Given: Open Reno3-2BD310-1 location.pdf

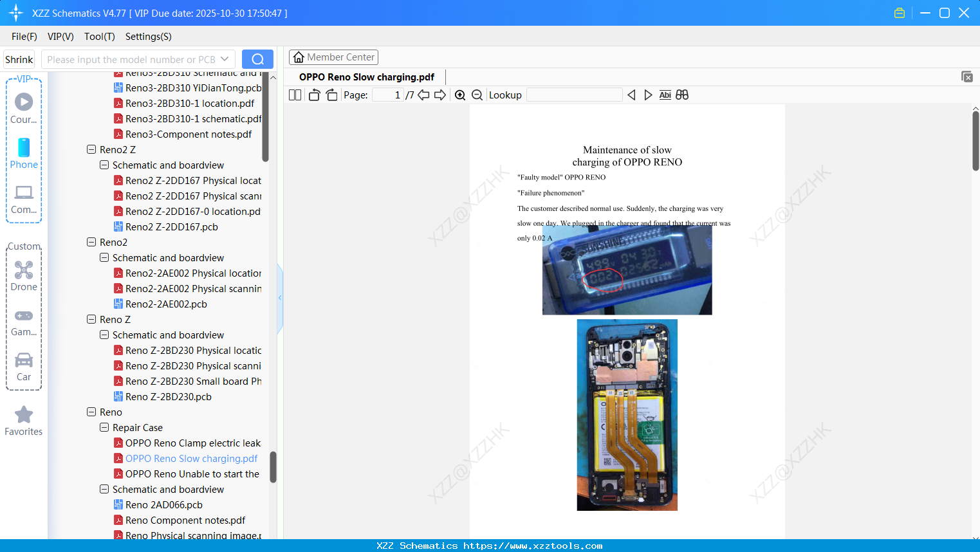Looking at the screenshot, I should [x=183, y=103].
